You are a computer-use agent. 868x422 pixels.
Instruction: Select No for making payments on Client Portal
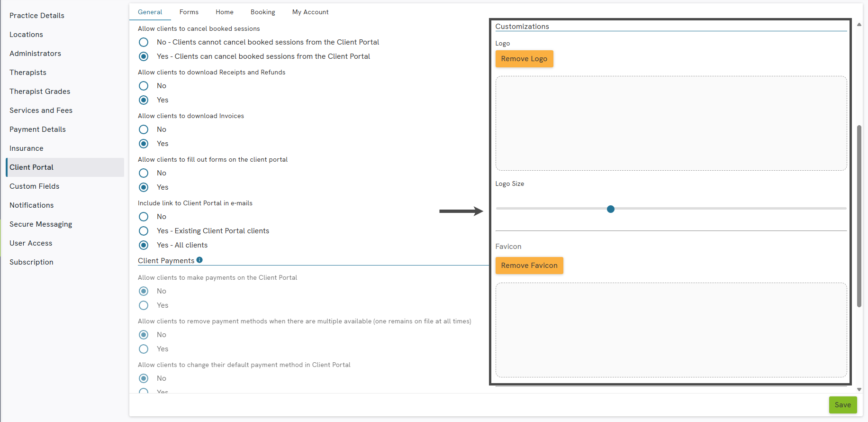pyautogui.click(x=144, y=291)
